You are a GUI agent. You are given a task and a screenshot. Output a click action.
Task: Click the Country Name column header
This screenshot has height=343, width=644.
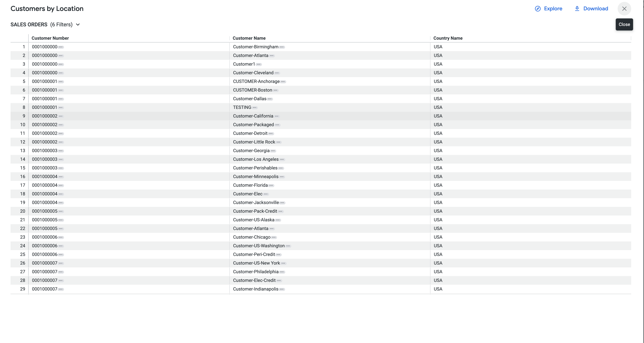pos(448,38)
